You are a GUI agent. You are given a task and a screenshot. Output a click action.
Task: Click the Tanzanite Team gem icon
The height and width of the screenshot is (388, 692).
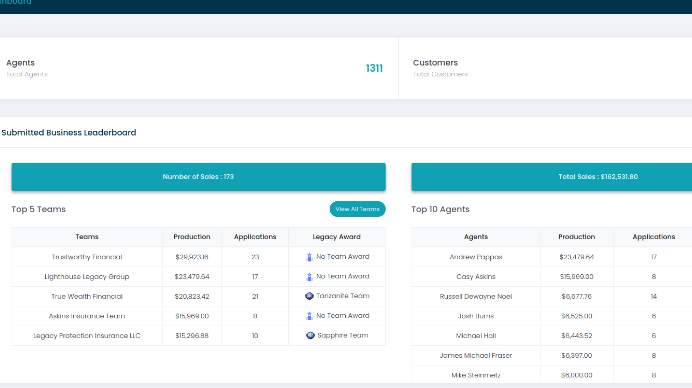point(309,296)
